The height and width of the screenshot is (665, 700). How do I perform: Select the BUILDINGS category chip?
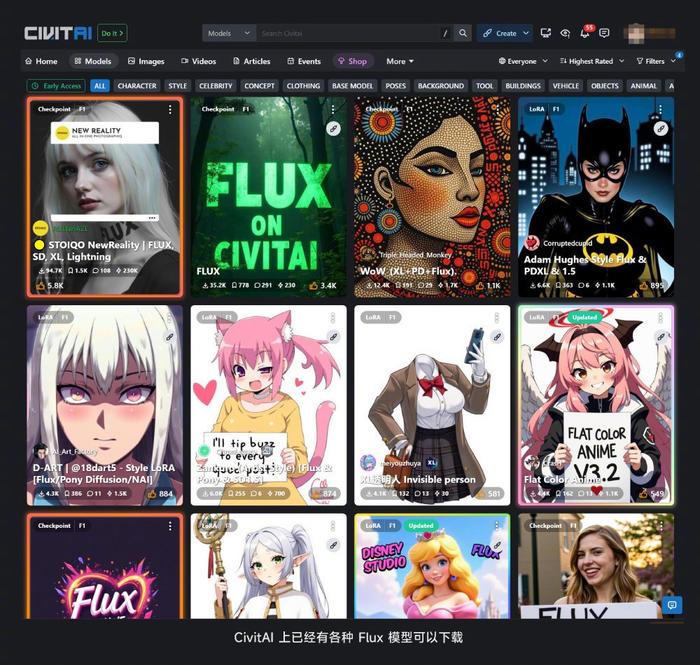point(523,86)
